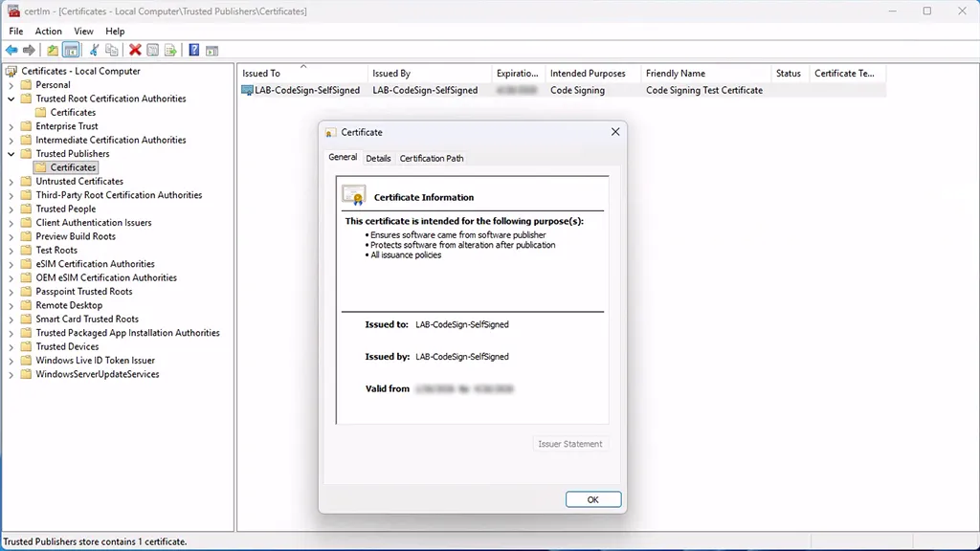Open the View menu
Screen dimensions: 980x551
coord(83,32)
